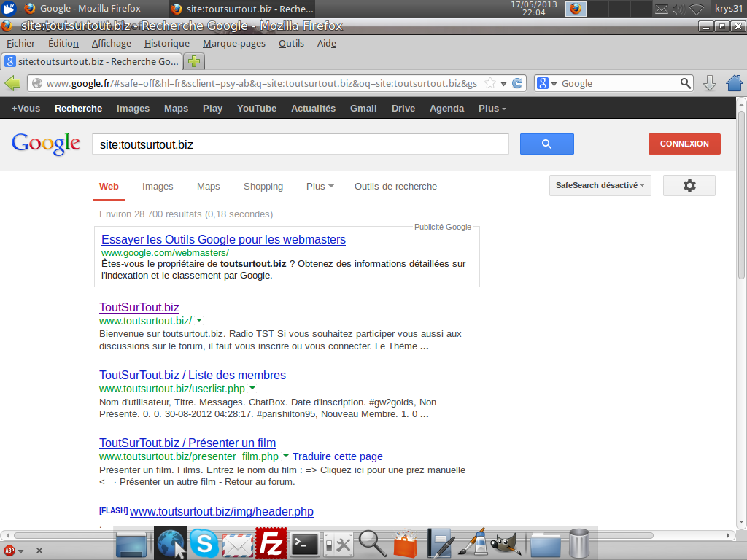The width and height of the screenshot is (747, 560).
Task: Open a new tab with the plus icon
Action: (194, 61)
